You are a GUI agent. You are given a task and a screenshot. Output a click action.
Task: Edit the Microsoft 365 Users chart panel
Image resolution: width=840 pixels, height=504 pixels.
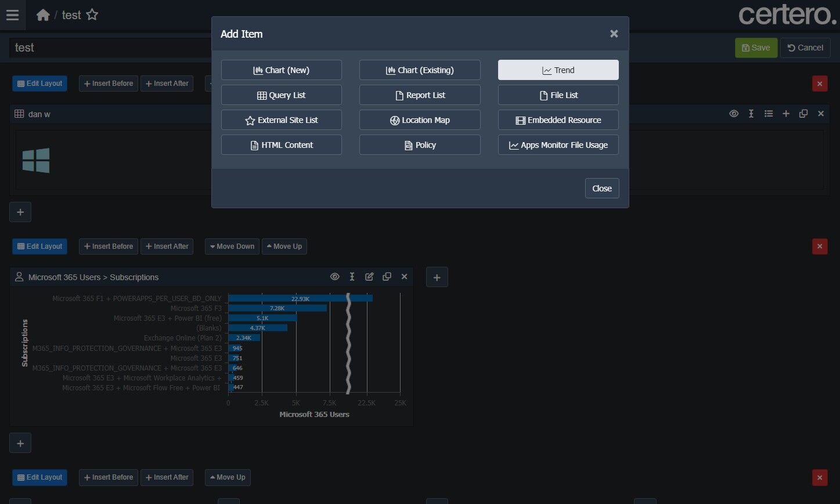pyautogui.click(x=369, y=277)
